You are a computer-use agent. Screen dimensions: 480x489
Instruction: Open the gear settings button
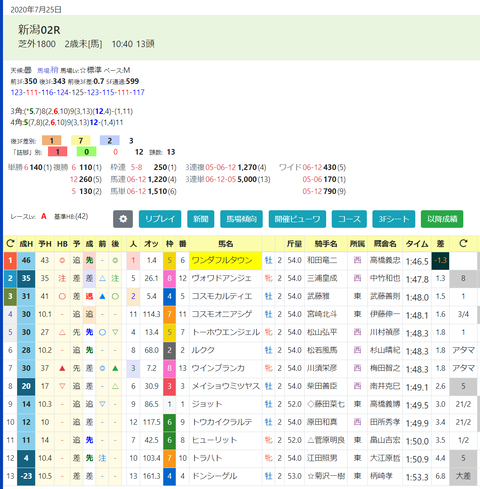pyautogui.click(x=123, y=219)
